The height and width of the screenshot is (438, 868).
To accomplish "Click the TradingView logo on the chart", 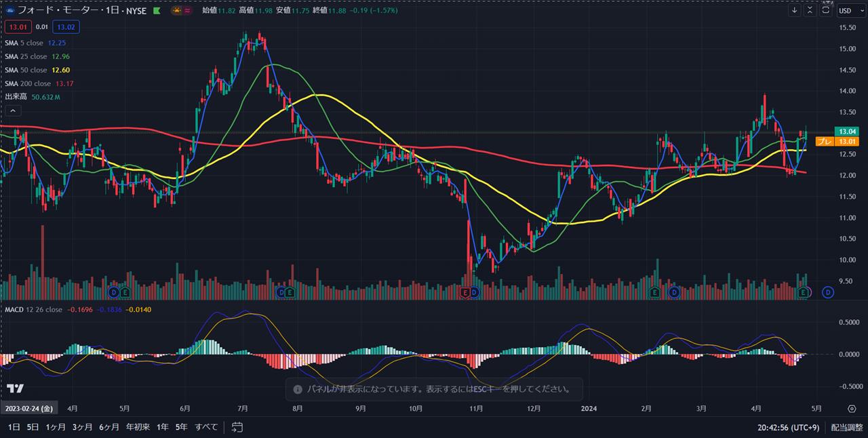I will pyautogui.click(x=16, y=389).
